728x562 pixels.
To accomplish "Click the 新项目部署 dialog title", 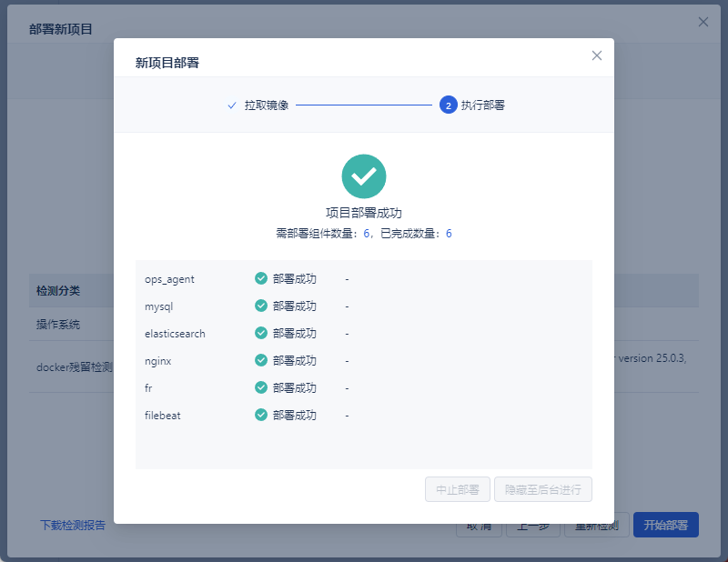I will pyautogui.click(x=167, y=63).
